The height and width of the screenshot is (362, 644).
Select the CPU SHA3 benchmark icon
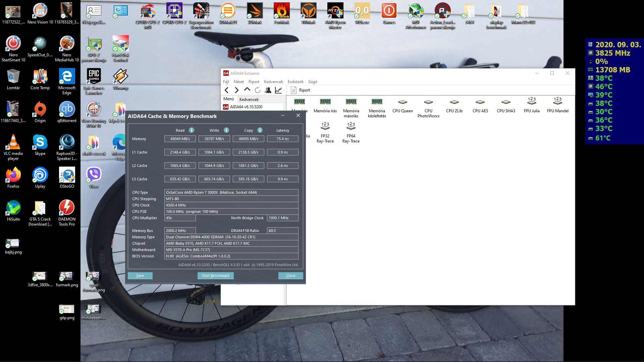point(506,105)
